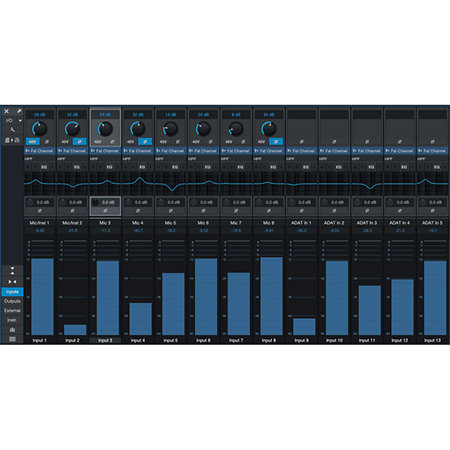Click the EQ button on ADAT In 2

(339, 167)
